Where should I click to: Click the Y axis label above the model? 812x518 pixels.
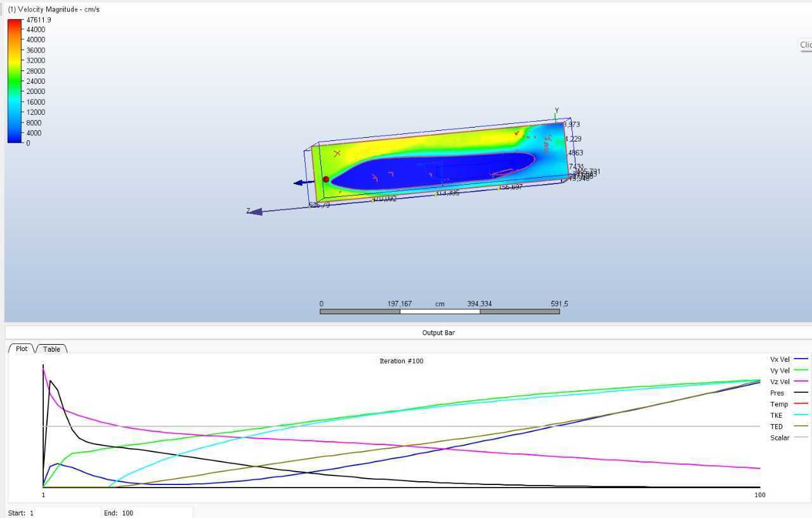556,110
